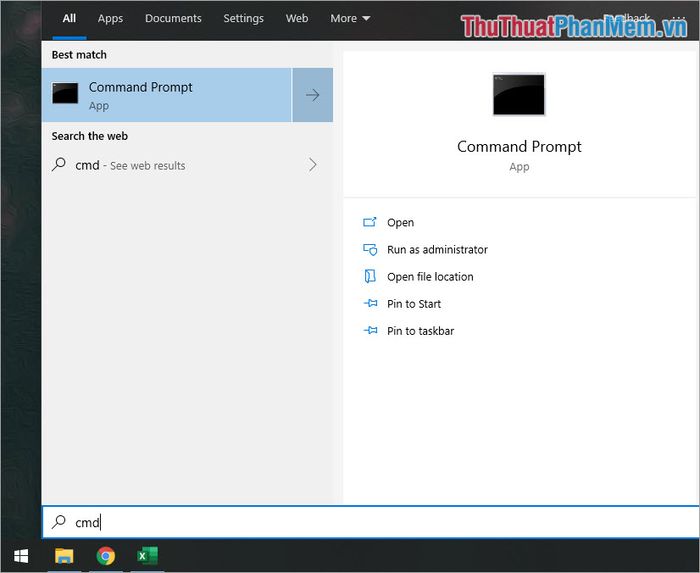Choose Run as administrator
Viewport: 700px width, 573px height.
(437, 249)
